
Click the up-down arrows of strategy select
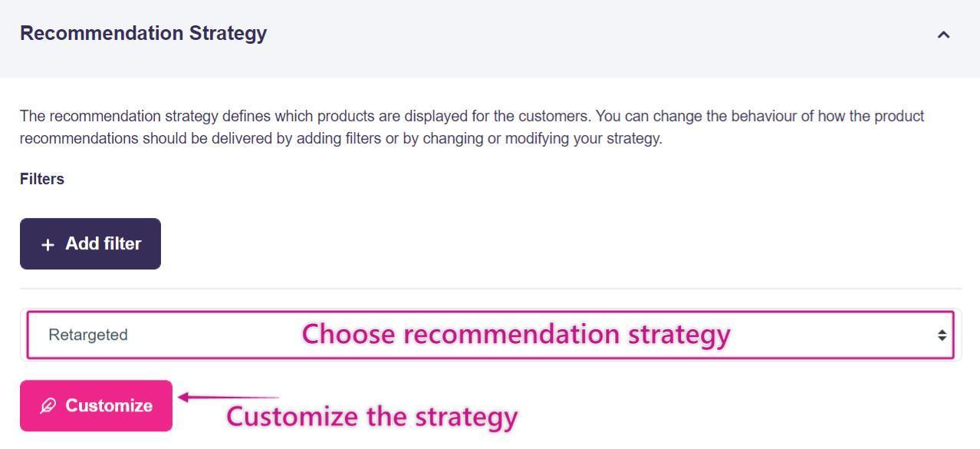pyautogui.click(x=942, y=335)
